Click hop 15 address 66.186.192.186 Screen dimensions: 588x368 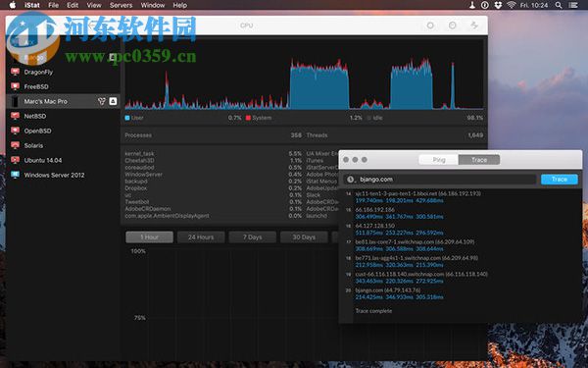tap(374, 210)
